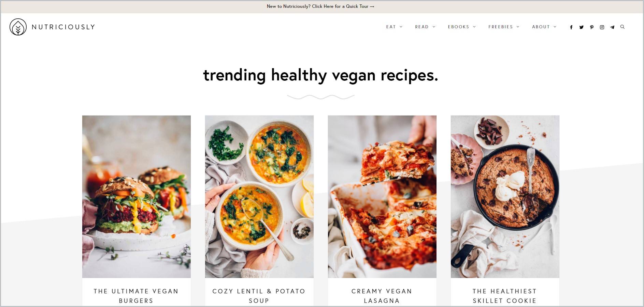Image resolution: width=644 pixels, height=307 pixels.
Task: Expand the FREEBIES menu chevron
Action: click(518, 27)
